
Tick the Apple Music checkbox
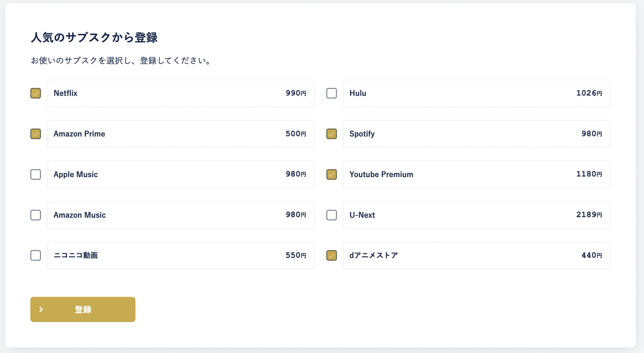(36, 175)
